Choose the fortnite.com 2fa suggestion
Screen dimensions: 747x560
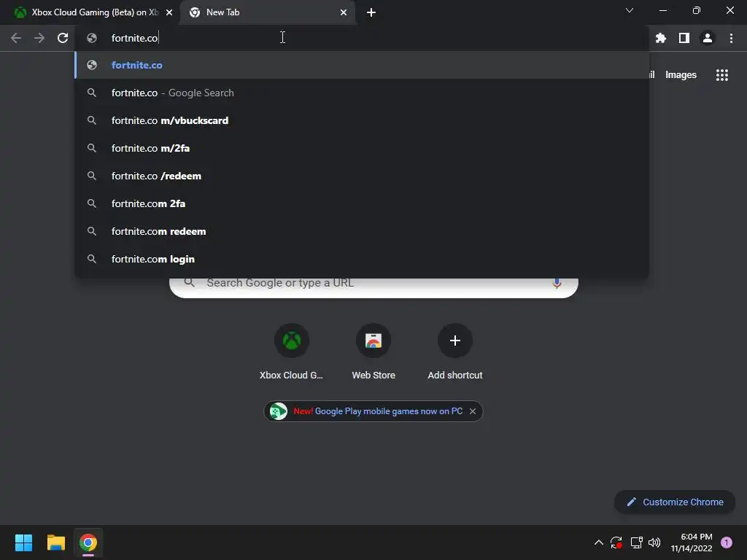click(x=362, y=203)
